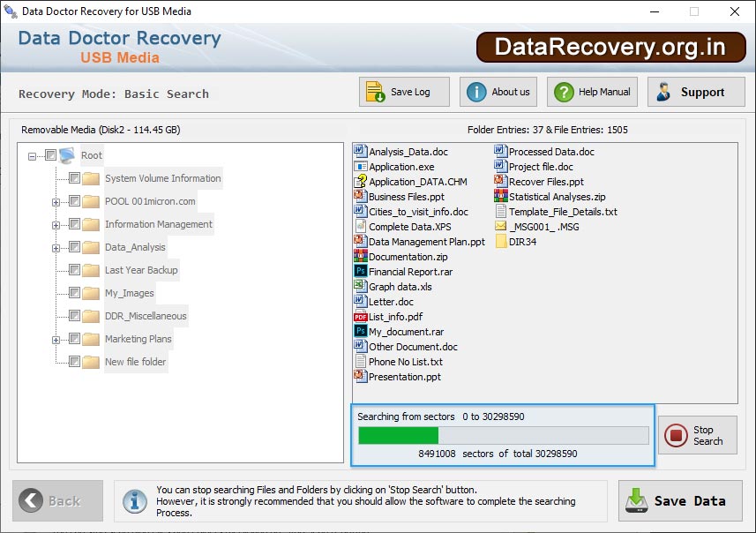Click the help icon of Application_DATA.CHM
Viewport: 756px width, 533px height.
click(x=360, y=182)
